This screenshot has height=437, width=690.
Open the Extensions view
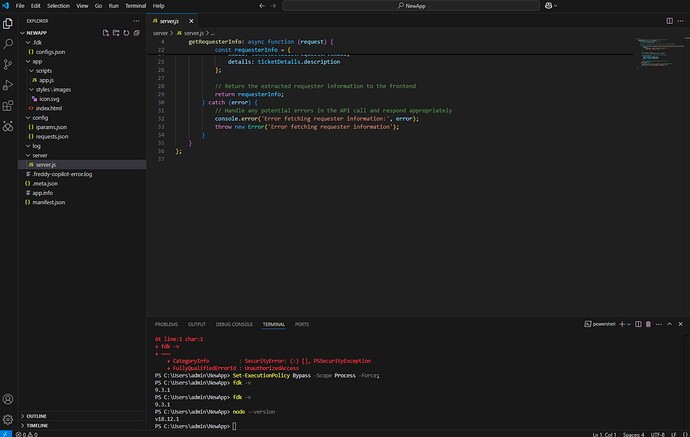click(x=8, y=106)
